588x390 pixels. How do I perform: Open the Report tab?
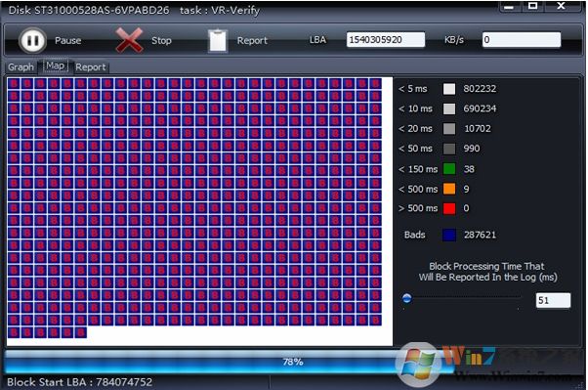pyautogui.click(x=91, y=67)
